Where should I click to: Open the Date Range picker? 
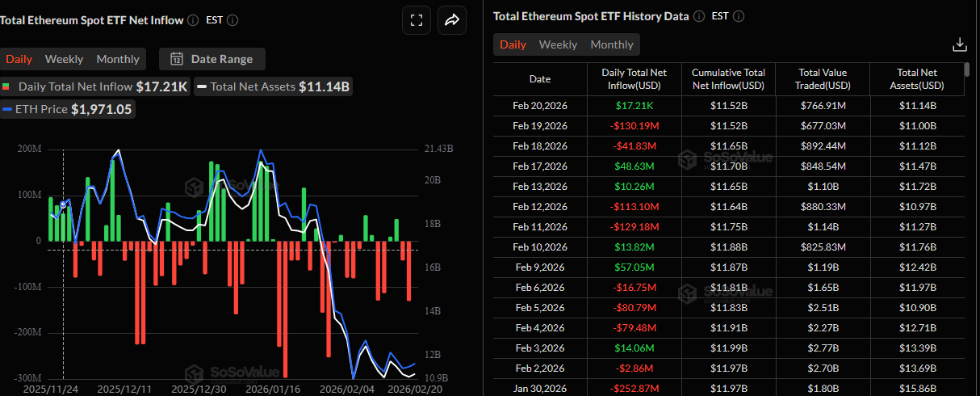tap(212, 59)
